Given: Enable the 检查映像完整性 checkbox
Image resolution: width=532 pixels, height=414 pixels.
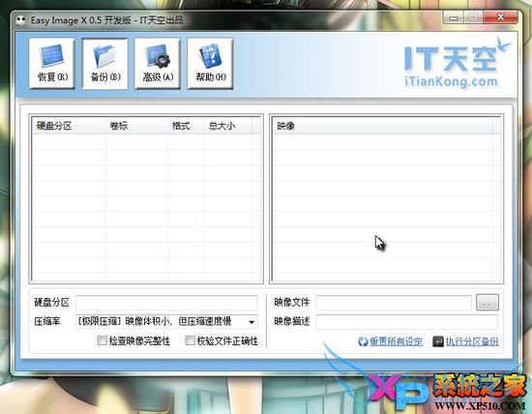Looking at the screenshot, I should pyautogui.click(x=103, y=340).
